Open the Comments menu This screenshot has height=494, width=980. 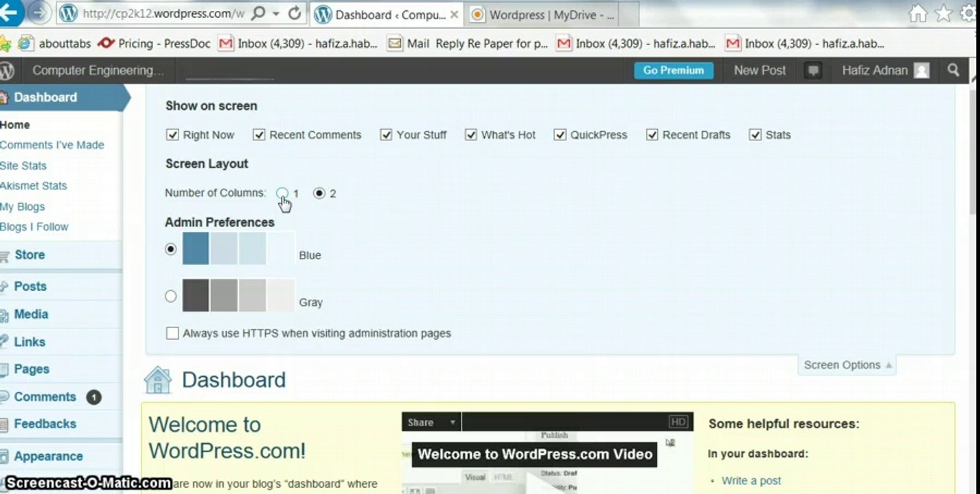pyautogui.click(x=45, y=397)
